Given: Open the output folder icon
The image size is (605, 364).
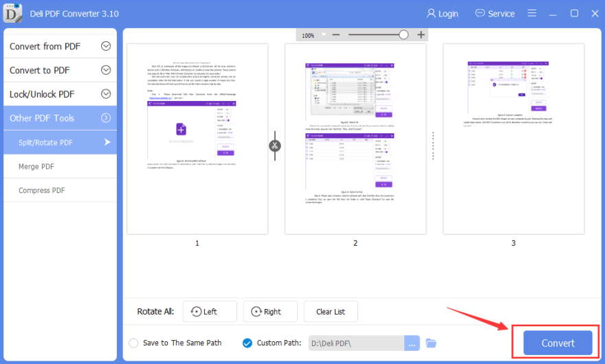Looking at the screenshot, I should point(431,343).
